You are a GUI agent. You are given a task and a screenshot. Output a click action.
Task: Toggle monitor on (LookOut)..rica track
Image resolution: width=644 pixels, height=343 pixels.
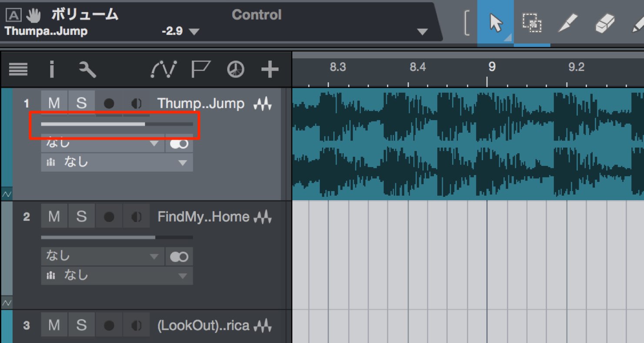click(136, 326)
